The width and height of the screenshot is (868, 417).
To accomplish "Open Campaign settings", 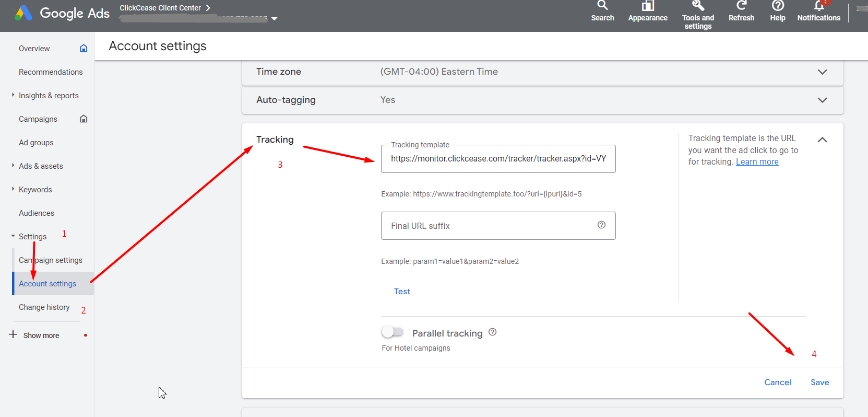I will [51, 260].
